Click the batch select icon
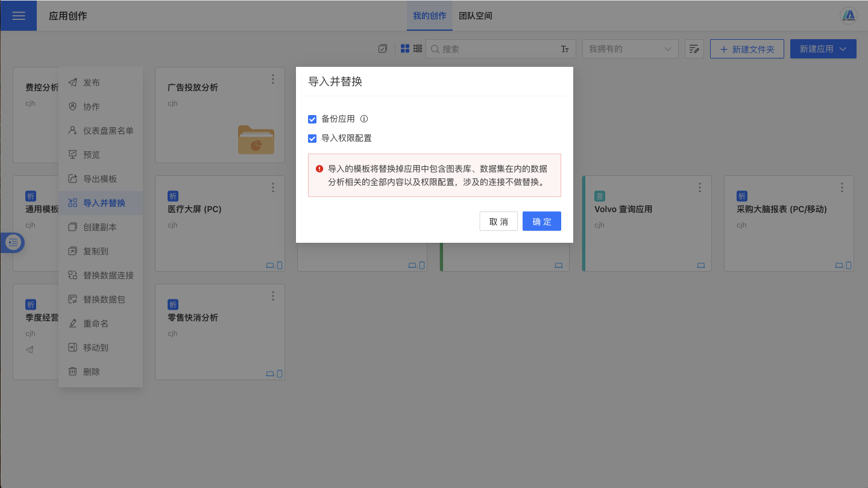 click(382, 49)
